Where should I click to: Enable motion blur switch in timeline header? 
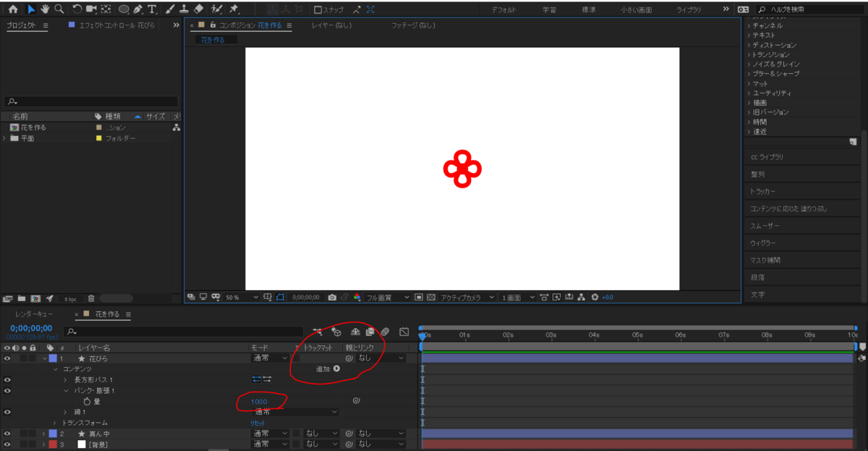point(385,332)
